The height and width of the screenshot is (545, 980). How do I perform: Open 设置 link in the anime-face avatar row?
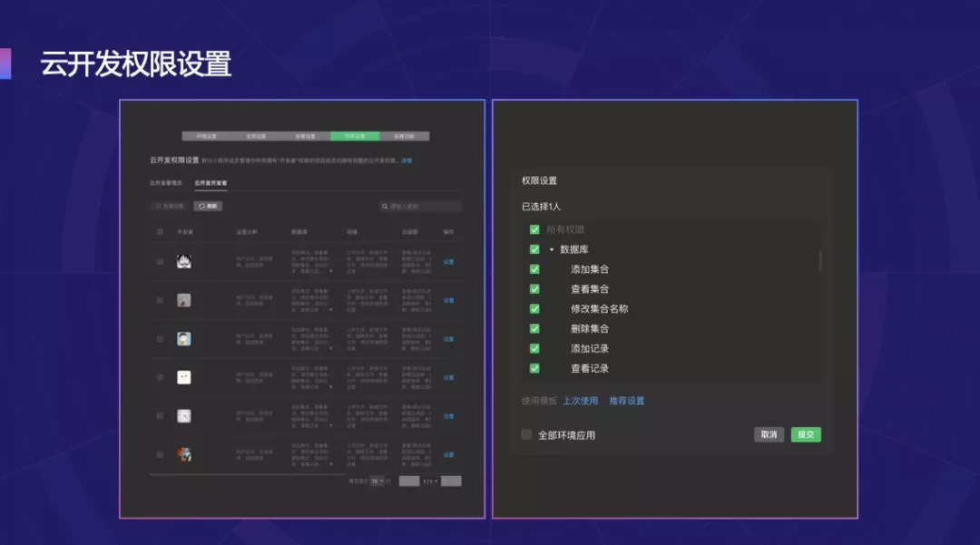pos(449,261)
